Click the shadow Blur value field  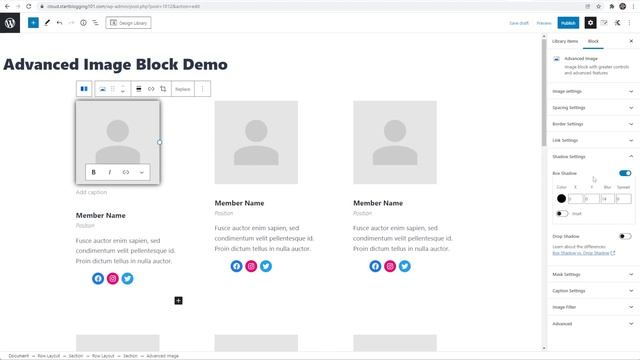607,199
